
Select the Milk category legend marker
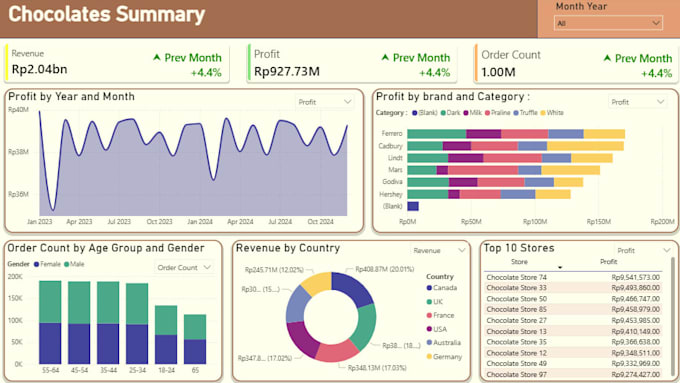[466, 113]
